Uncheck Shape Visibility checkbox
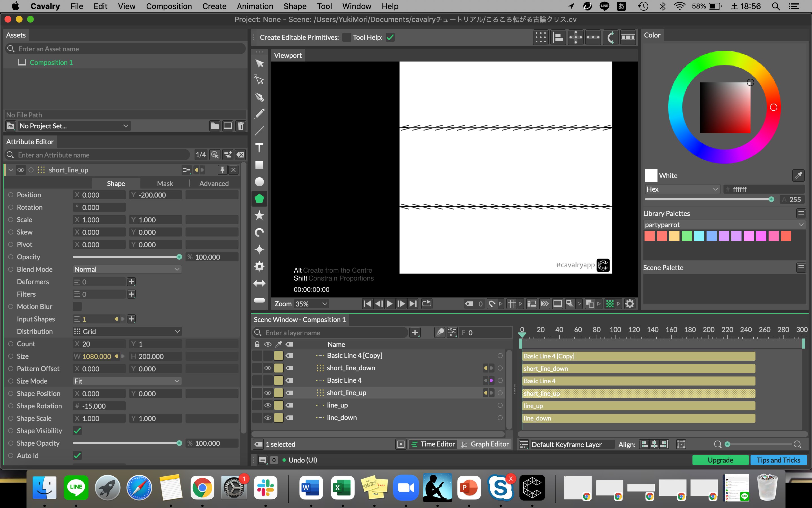Image resolution: width=812 pixels, height=508 pixels. point(77,431)
